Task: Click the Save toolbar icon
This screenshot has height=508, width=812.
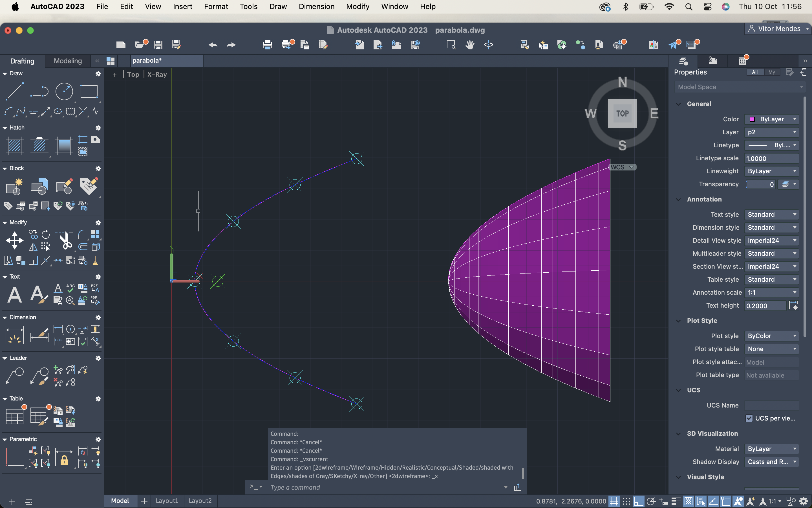Action: point(158,45)
